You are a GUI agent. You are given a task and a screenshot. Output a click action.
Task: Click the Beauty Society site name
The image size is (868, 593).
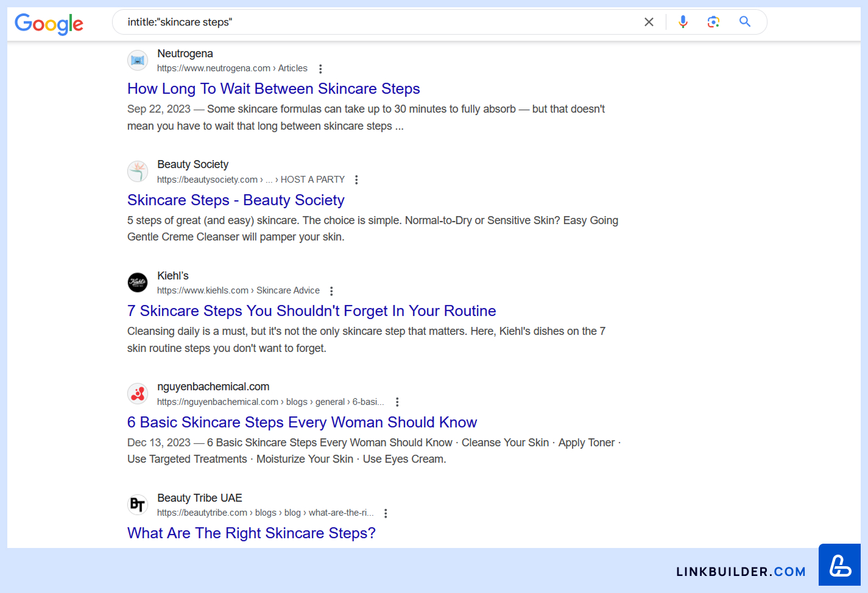click(193, 164)
